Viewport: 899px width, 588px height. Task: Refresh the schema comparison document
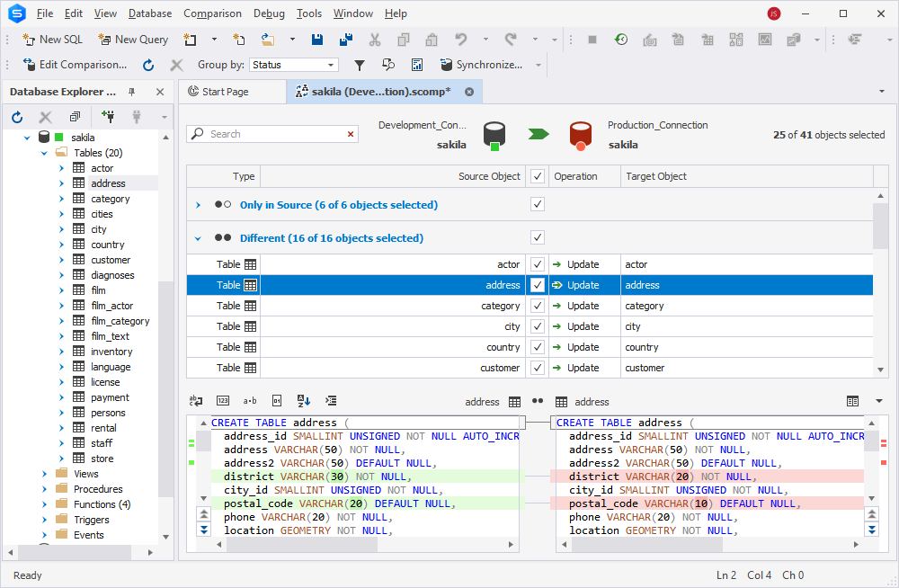(x=148, y=65)
